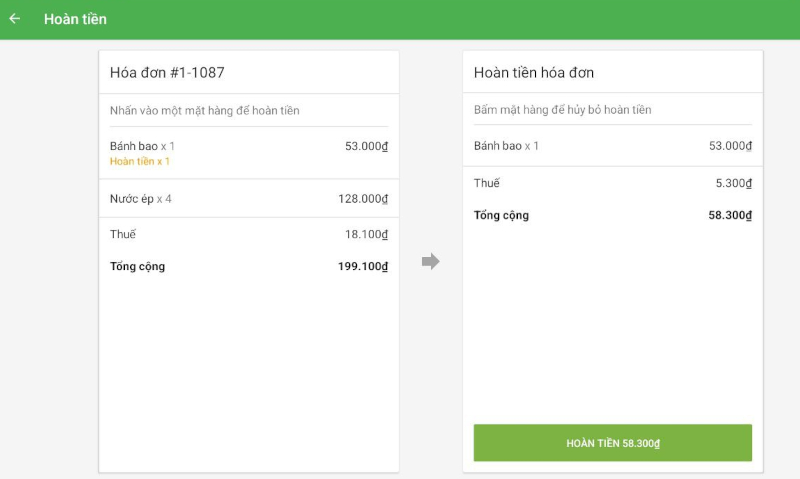This screenshot has width=800, height=479.
Task: Click the gray arrow between the panels
Action: (x=431, y=262)
